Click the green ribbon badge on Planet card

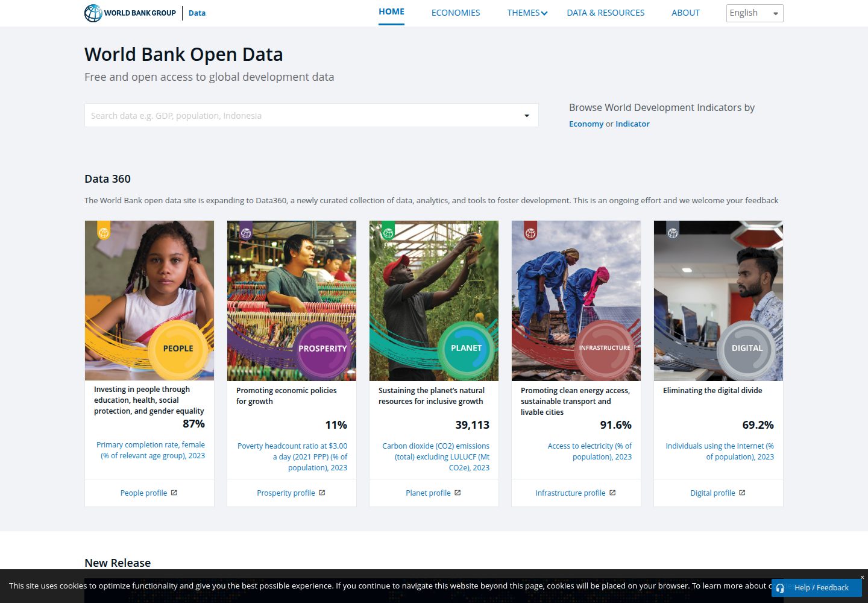pyautogui.click(x=388, y=231)
